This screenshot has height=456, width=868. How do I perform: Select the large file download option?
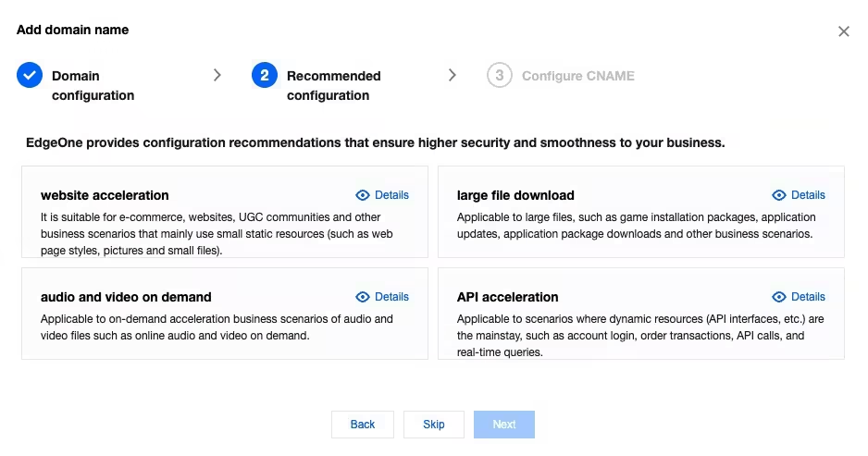coord(641,212)
